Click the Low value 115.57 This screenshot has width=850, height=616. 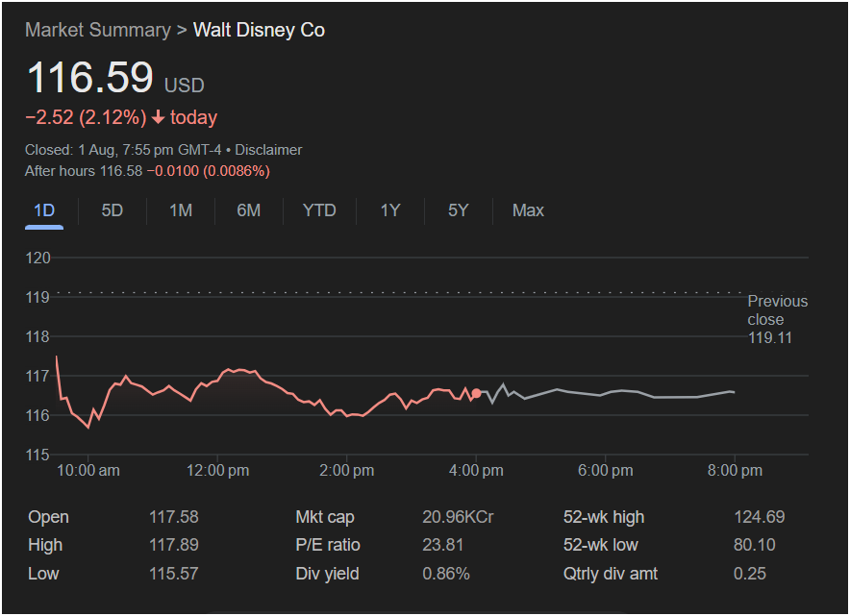click(174, 574)
